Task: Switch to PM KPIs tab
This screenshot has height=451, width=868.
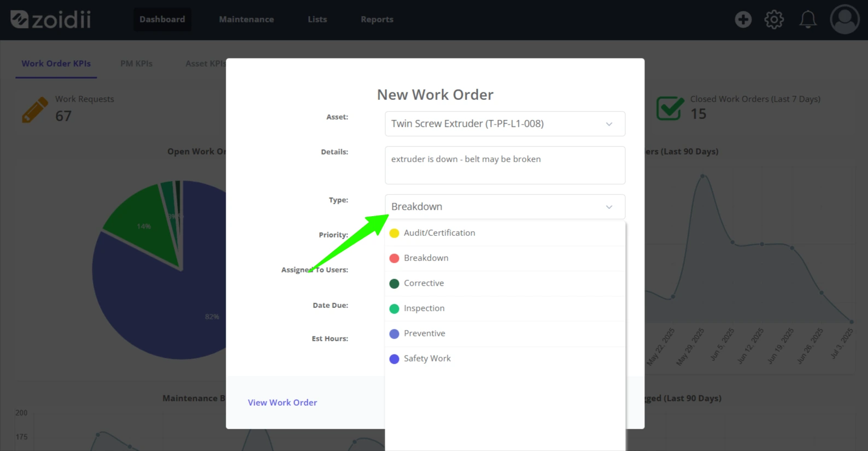Action: [x=136, y=63]
